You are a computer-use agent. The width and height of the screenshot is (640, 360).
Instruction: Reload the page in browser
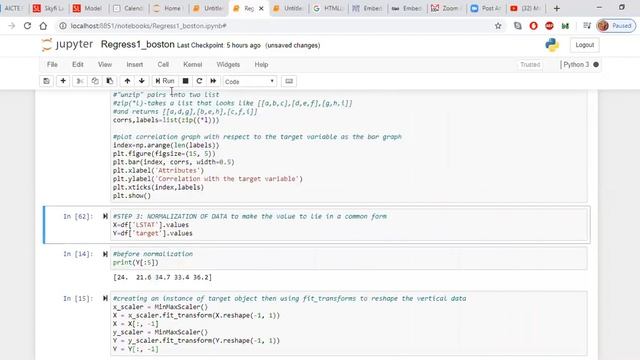27,26
